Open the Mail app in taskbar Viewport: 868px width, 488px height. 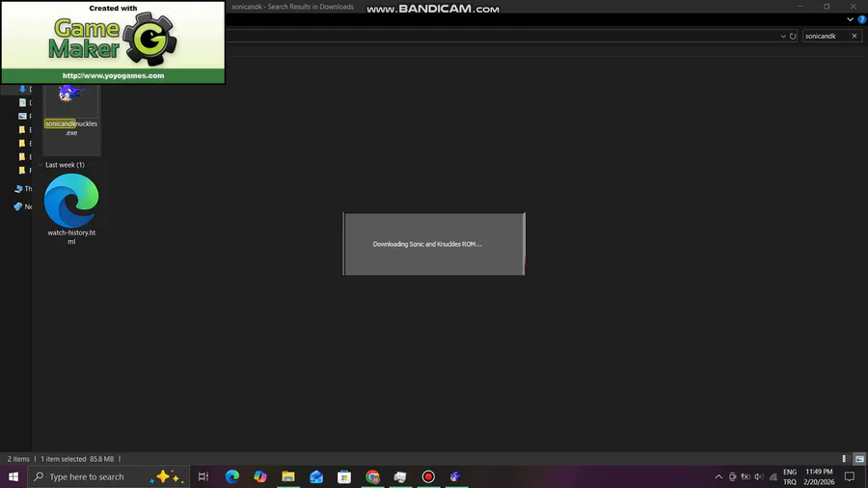point(316,476)
